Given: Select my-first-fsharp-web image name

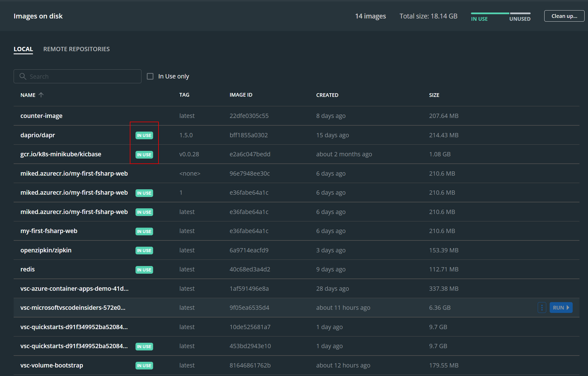Looking at the screenshot, I should (x=49, y=231).
